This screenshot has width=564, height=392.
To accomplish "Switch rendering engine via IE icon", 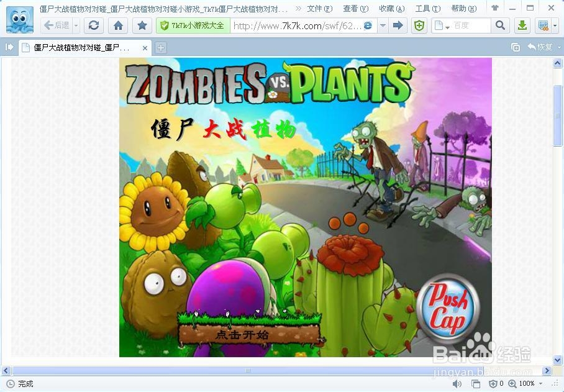I will point(368,25).
